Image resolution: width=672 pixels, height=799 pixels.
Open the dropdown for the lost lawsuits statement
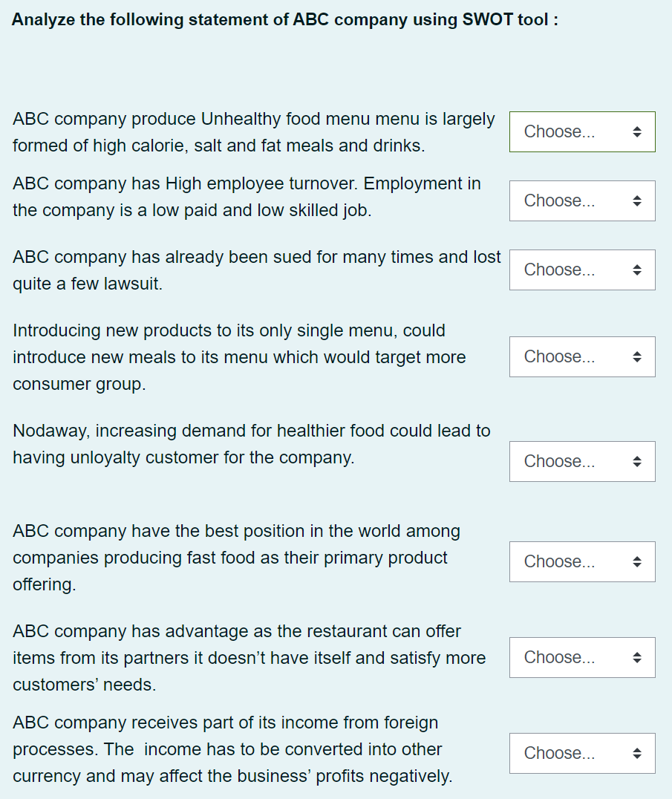[581, 270]
